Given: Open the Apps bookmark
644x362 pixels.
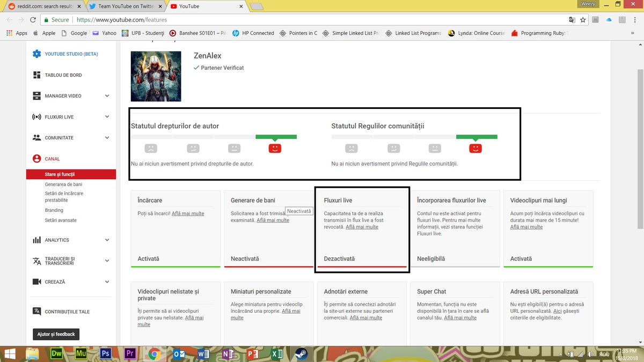Looking at the screenshot, I should 17,33.
